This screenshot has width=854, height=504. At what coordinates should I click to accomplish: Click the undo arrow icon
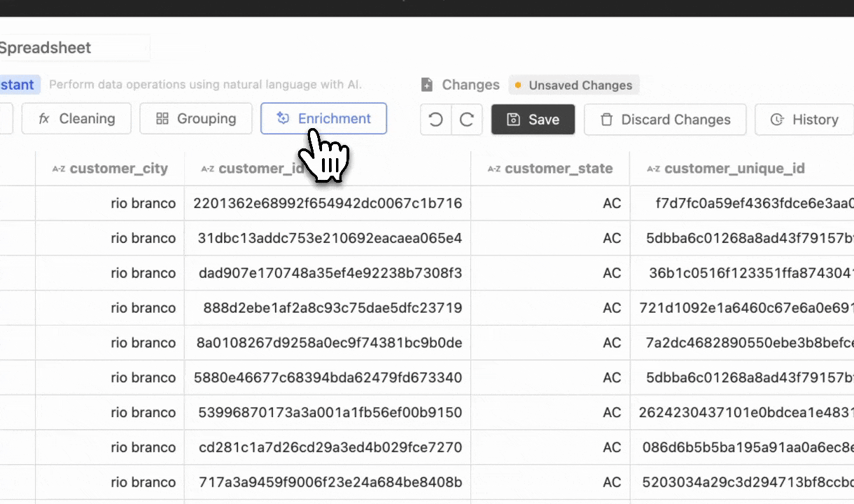point(435,120)
